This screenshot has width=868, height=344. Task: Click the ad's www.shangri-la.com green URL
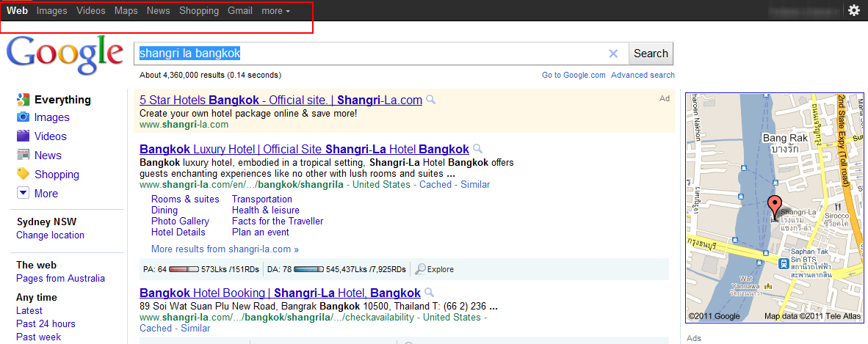tap(184, 125)
